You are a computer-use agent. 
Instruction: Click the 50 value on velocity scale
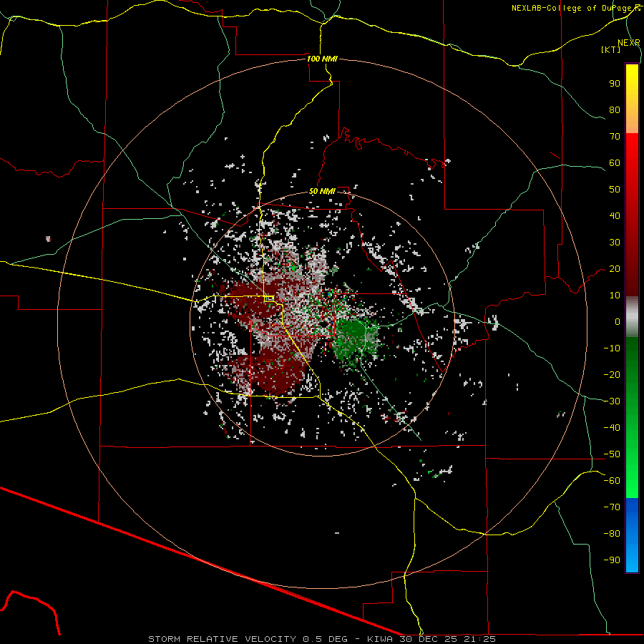click(615, 190)
